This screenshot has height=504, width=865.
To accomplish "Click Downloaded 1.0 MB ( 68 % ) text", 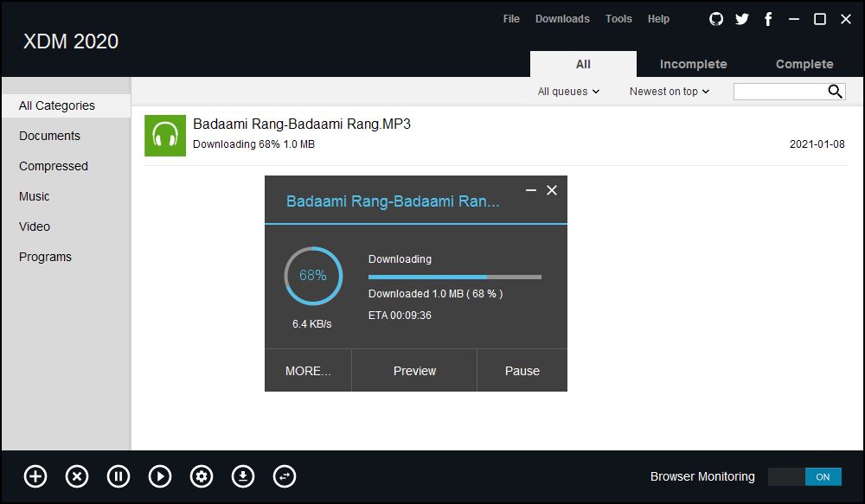I will 436,294.
